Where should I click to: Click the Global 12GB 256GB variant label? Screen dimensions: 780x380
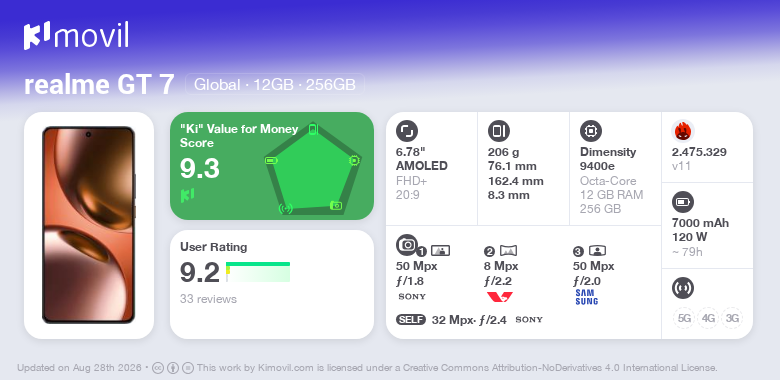point(275,85)
